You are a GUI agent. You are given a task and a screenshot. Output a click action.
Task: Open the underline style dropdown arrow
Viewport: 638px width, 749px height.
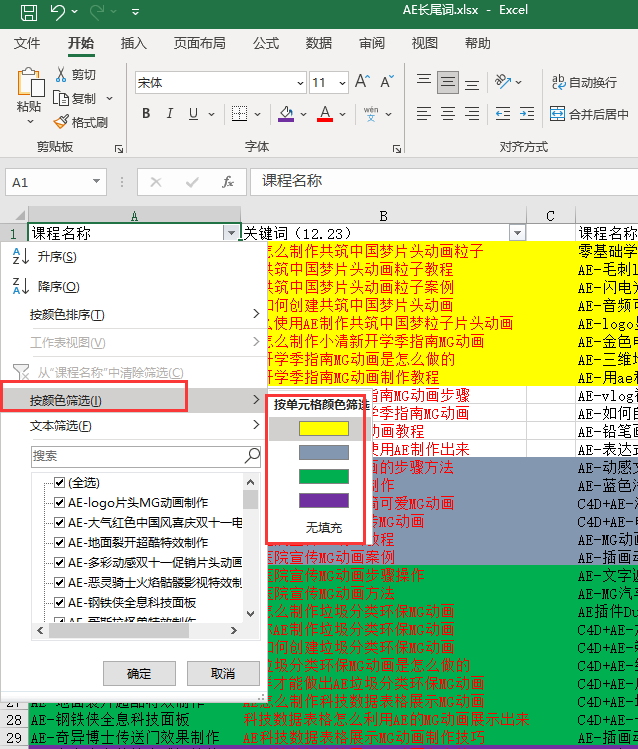211,114
